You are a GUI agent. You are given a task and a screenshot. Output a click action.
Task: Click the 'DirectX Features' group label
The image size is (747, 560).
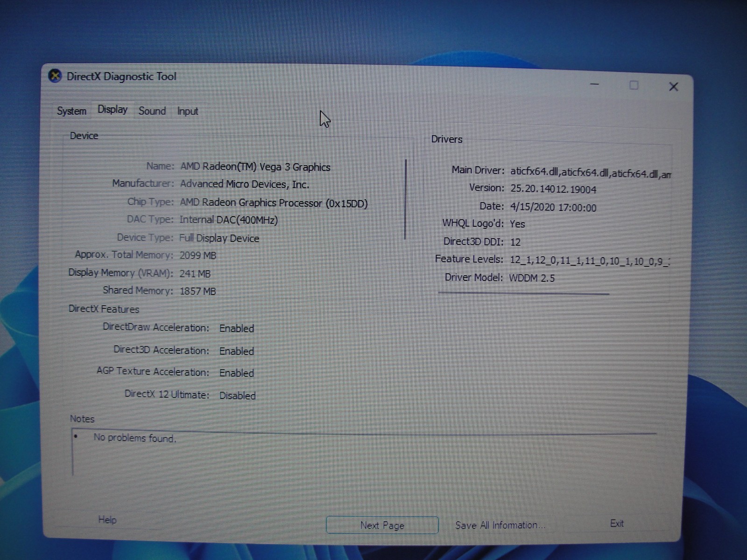[x=104, y=309]
